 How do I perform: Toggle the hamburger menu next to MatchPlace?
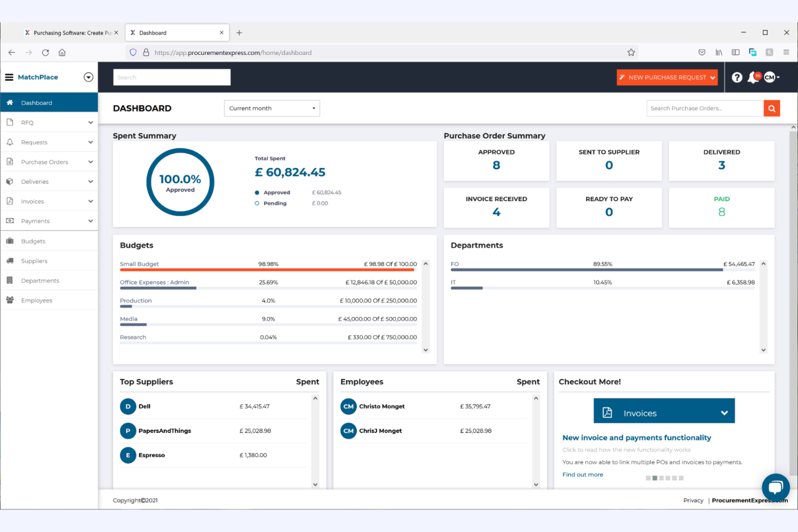[x=9, y=77]
